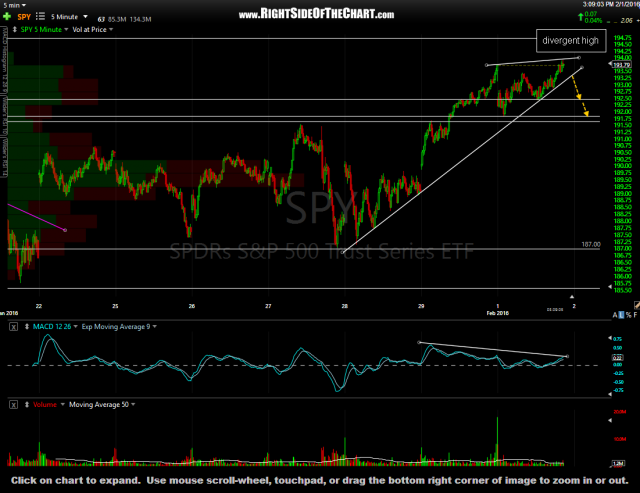This screenshot has height=493, width=640.
Task: Click the move arrows beside Volume
Action: (x=27, y=404)
